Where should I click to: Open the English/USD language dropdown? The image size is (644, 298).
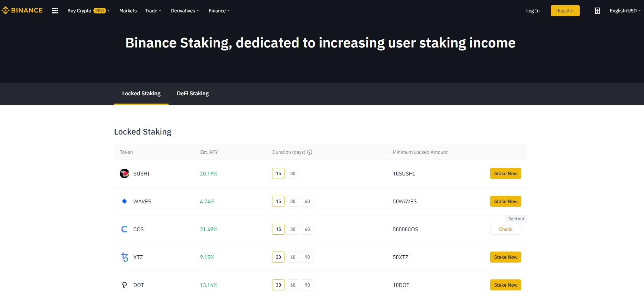625,11
